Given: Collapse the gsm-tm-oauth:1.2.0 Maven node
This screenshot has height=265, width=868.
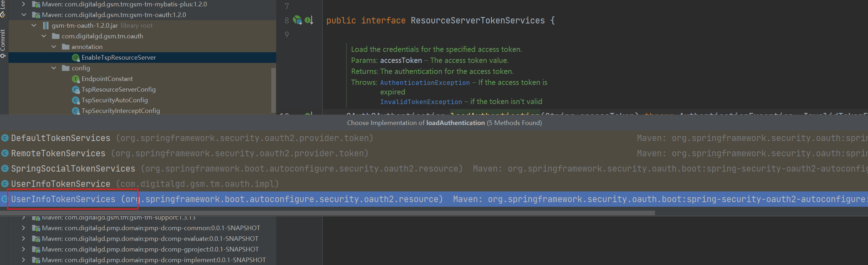Looking at the screenshot, I should [24, 15].
